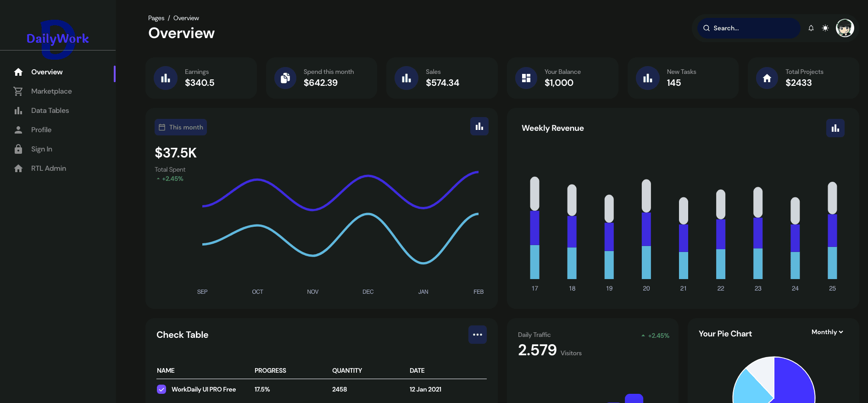Click the DATE column header

(417, 370)
